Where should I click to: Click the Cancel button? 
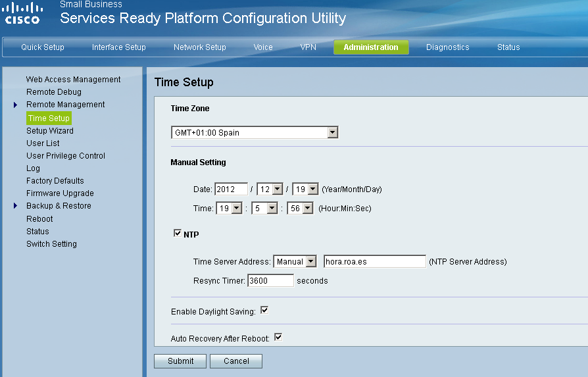click(236, 361)
